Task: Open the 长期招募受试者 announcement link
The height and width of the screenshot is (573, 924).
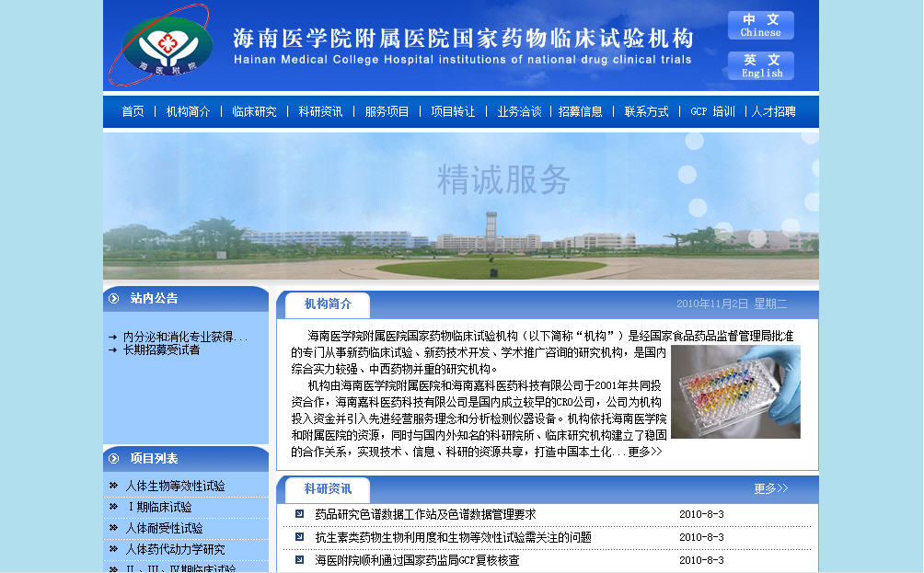Action: pyautogui.click(x=161, y=350)
